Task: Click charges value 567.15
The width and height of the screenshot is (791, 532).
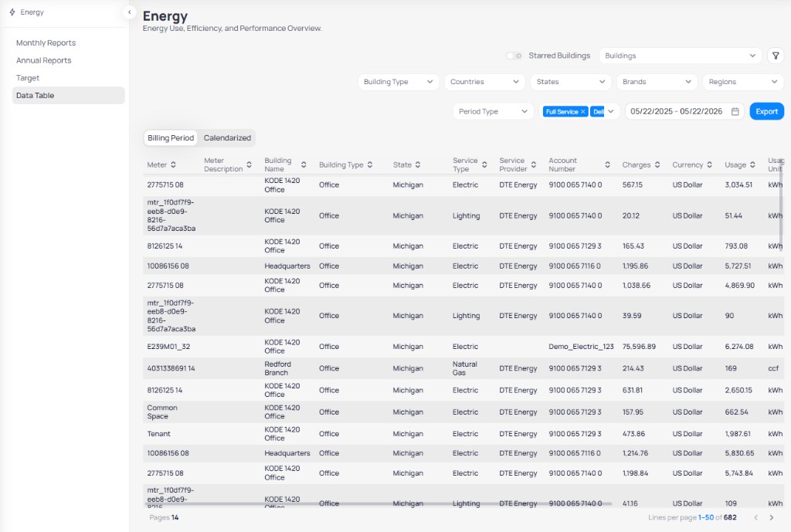Action: [632, 185]
